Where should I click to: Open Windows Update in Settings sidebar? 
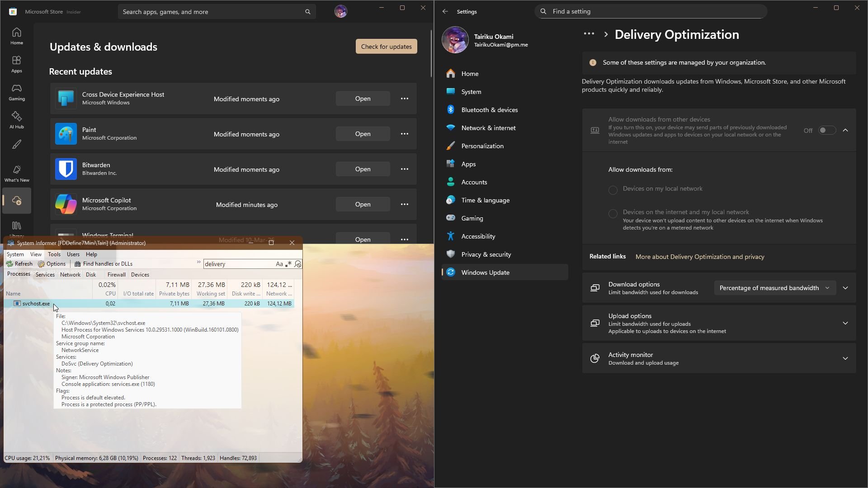pos(505,272)
